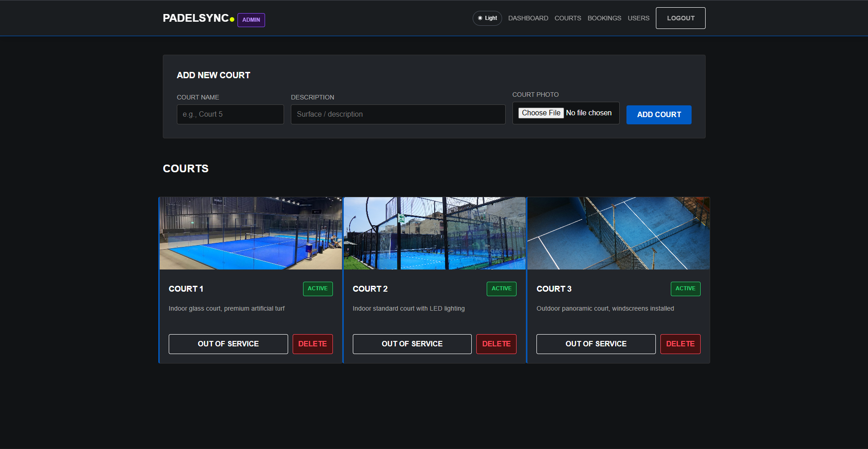Click the 'Courts' section heading
The height and width of the screenshot is (449, 868).
(x=185, y=169)
